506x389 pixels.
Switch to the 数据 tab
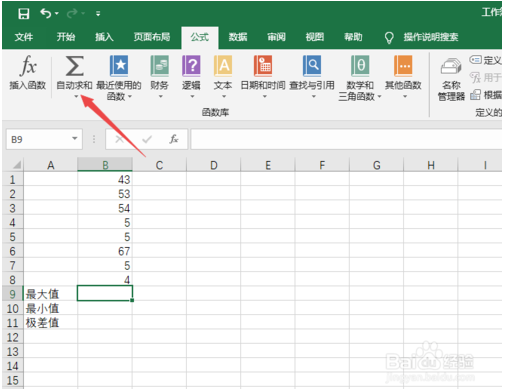point(238,37)
